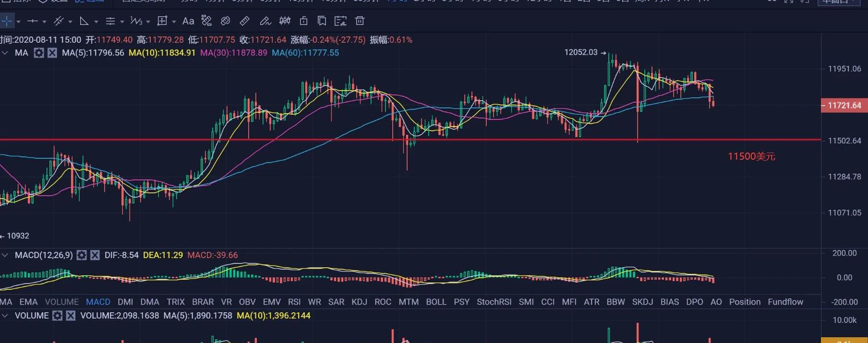Select the crosshair cursor tool
The image size is (868, 343).
click(x=7, y=21)
